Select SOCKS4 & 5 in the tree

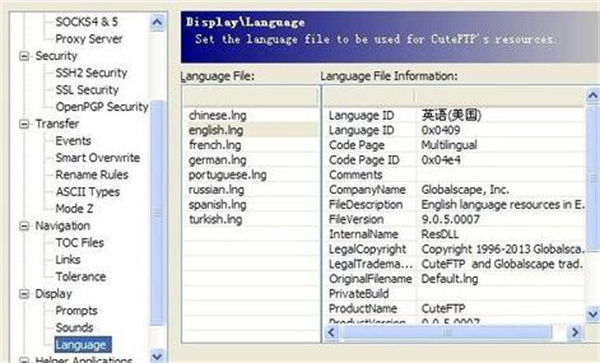click(87, 22)
